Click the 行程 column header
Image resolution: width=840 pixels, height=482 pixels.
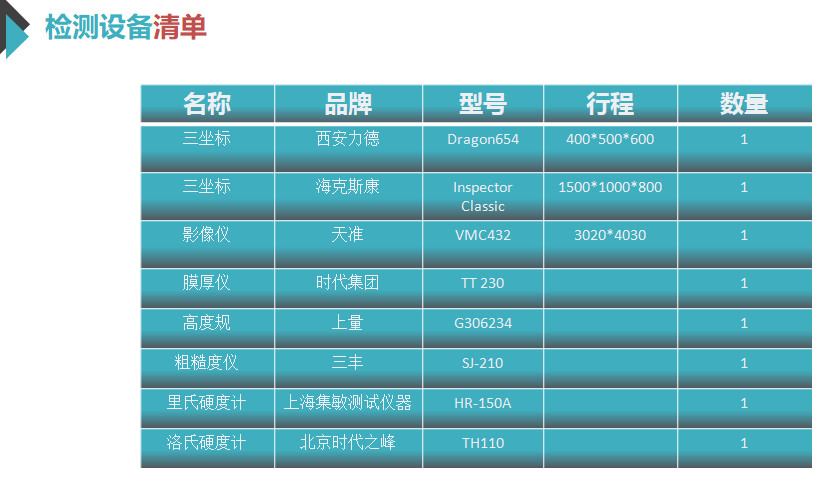(610, 104)
